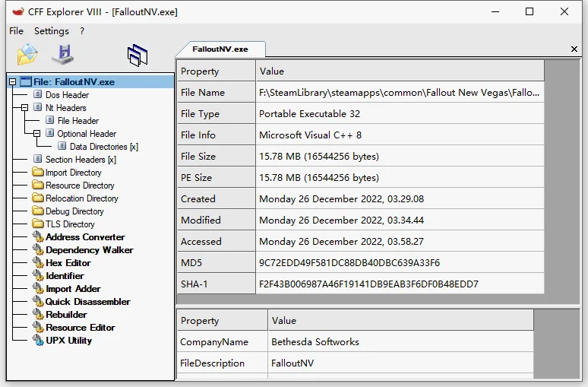Select Dos Header in the tree
The image size is (588, 387).
pyautogui.click(x=67, y=95)
